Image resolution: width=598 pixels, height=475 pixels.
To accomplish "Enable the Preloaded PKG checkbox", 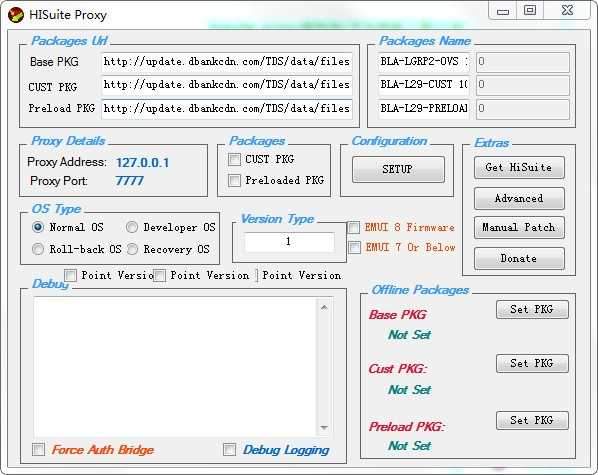I will (234, 180).
